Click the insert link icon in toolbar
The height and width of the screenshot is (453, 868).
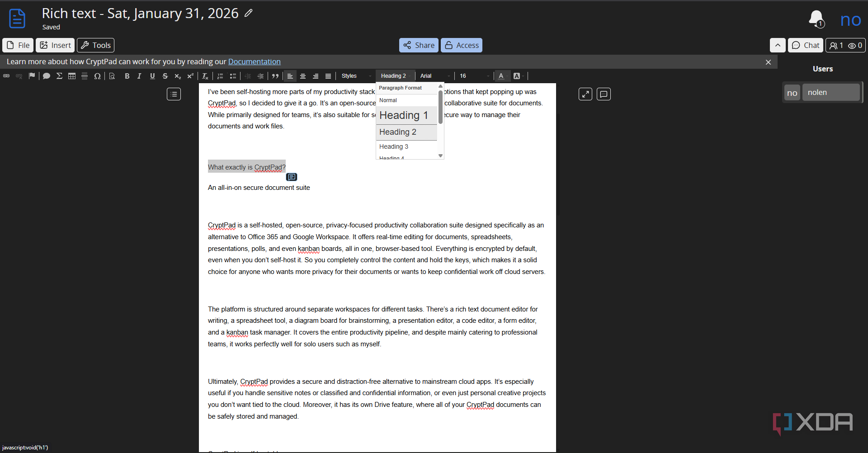tap(6, 76)
